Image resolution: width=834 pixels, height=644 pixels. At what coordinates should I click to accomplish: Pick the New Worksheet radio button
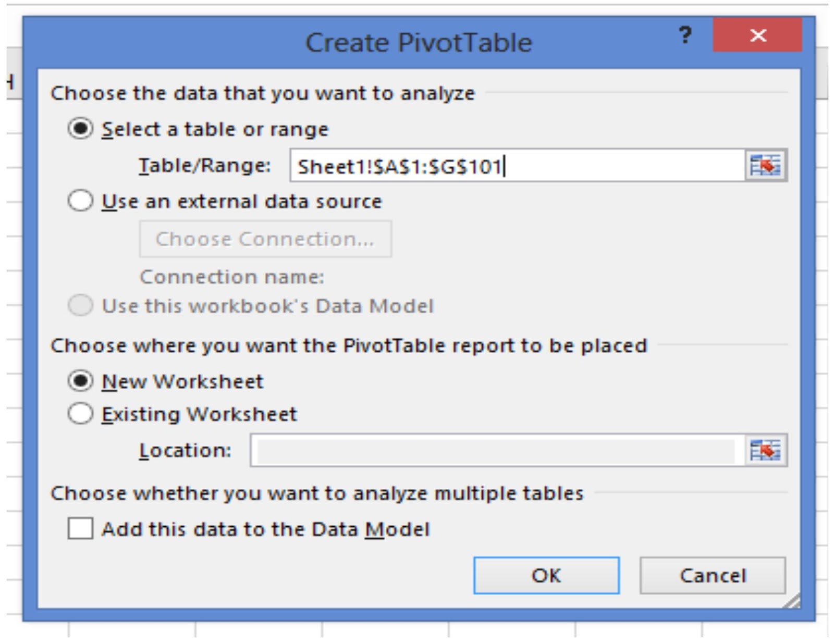click(81, 381)
